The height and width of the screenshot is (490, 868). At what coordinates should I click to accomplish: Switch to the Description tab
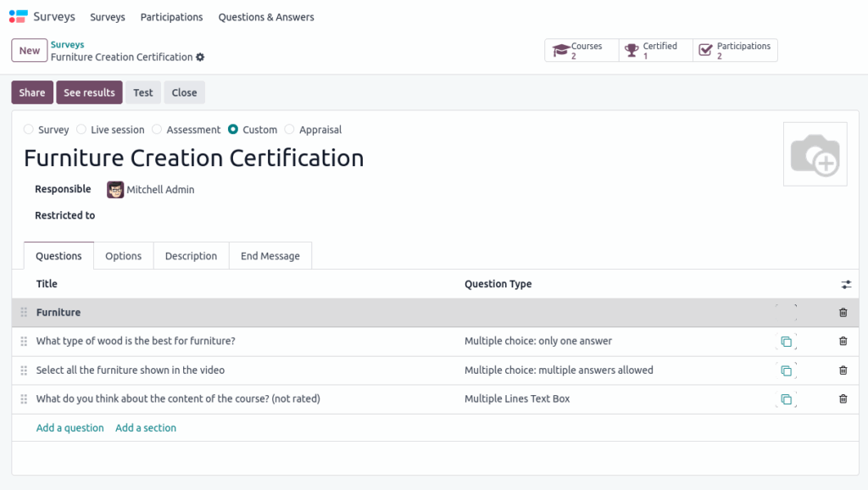point(191,256)
